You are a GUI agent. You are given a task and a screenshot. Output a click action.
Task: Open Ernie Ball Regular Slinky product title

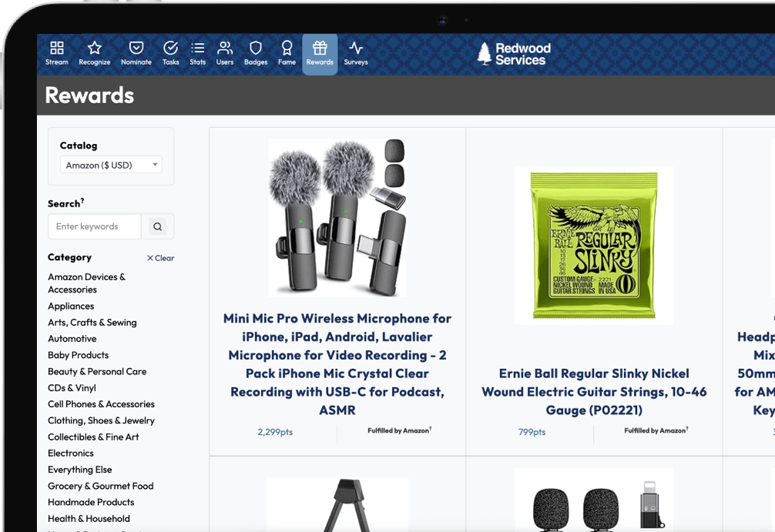coord(593,392)
